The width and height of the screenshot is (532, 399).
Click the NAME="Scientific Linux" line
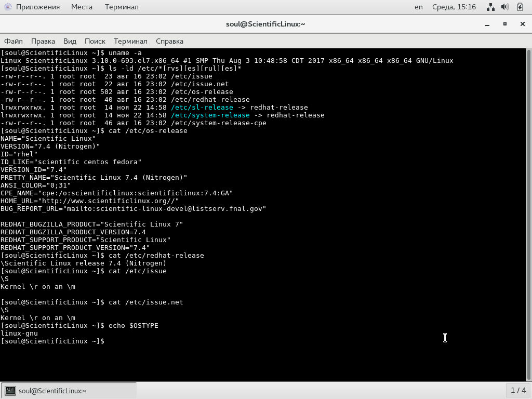coord(48,138)
